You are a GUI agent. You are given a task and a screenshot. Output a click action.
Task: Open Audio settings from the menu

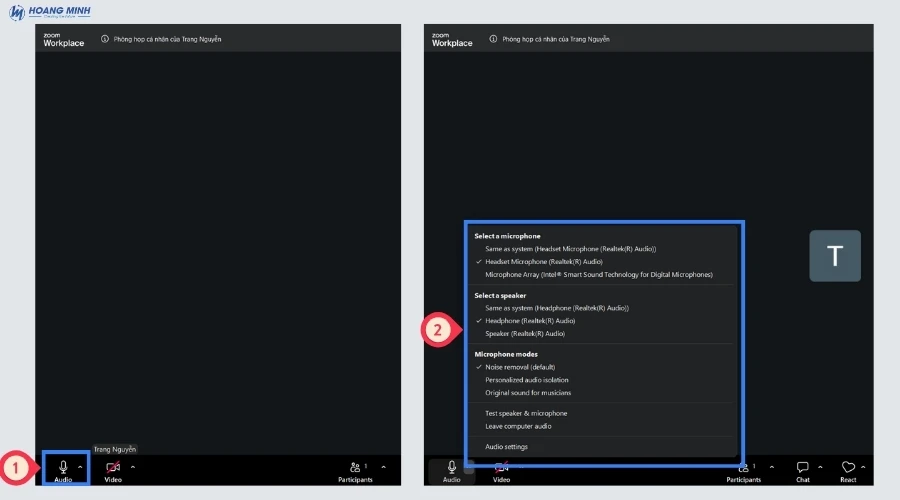pos(506,447)
